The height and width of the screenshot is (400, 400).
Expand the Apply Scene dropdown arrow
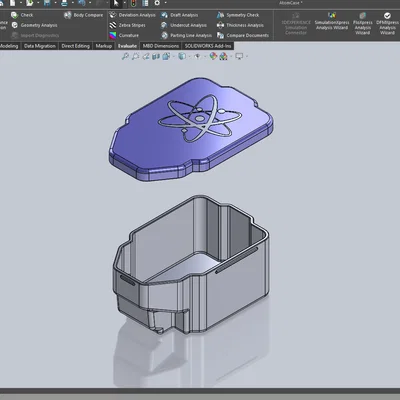231,57
